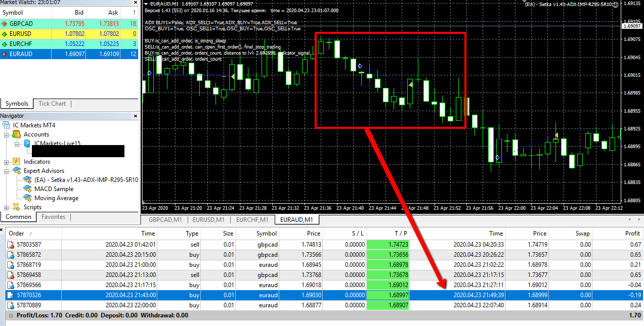644x326 pixels.
Task: Sort history by the Type column header
Action: [180, 234]
